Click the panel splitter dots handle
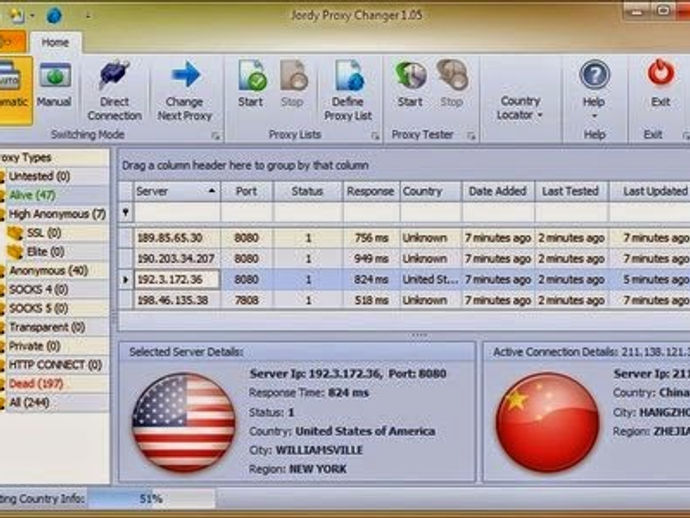The image size is (690, 518). click(419, 335)
